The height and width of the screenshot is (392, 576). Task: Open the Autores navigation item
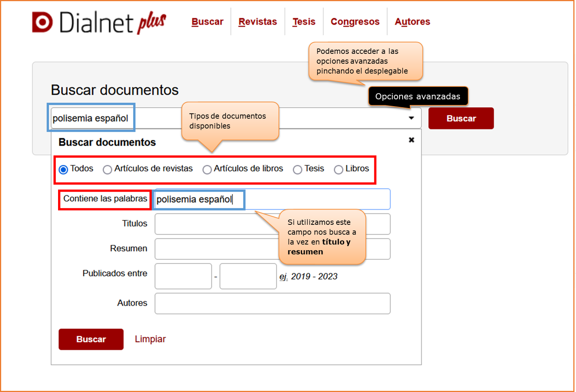point(412,22)
